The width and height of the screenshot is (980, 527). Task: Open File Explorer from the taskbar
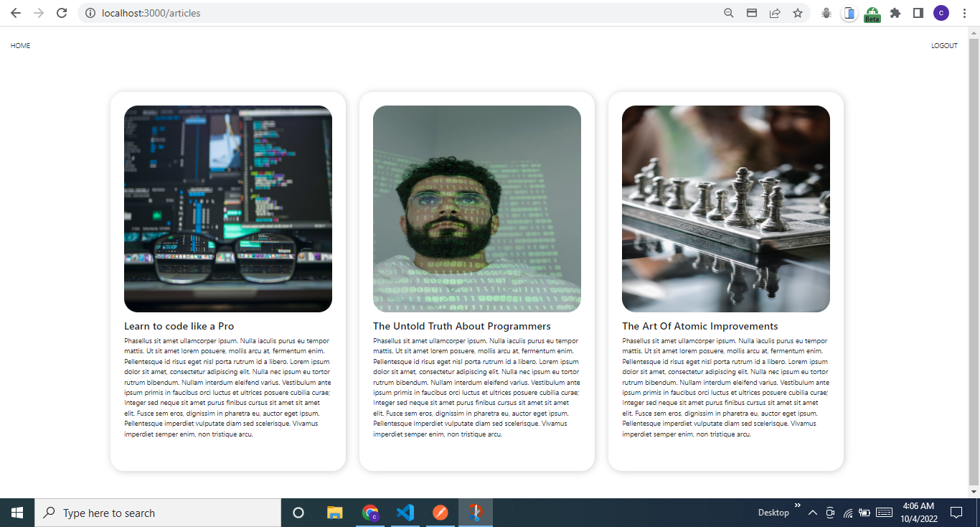click(334, 513)
